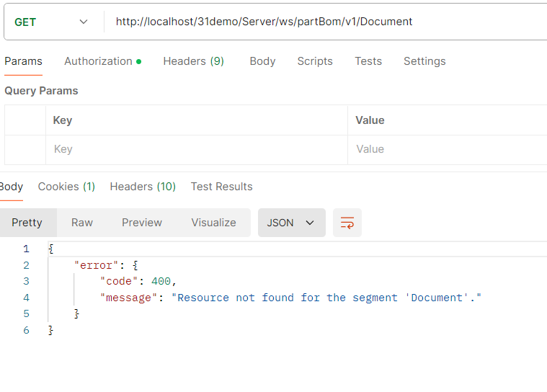Click the request URL field
The width and height of the screenshot is (547, 392).
tap(324, 22)
